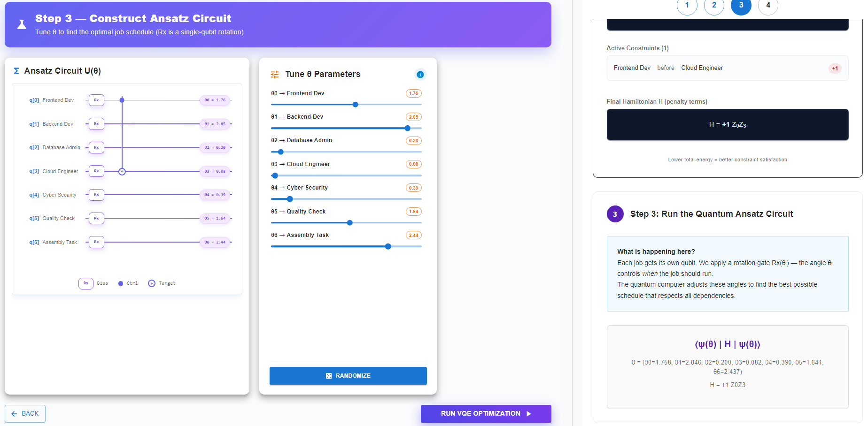Click the flask icon in the header banner
The image size is (868, 426).
pyautogui.click(x=22, y=25)
